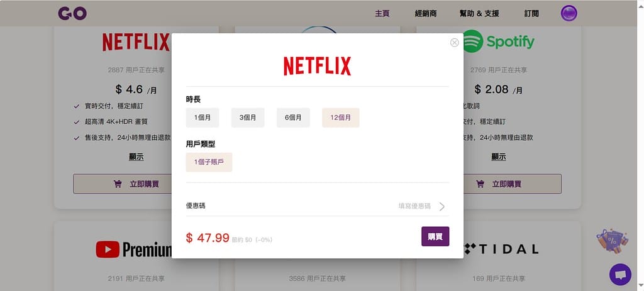Click the GO logo in header
Image resolution: width=644 pixels, height=291 pixels.
(72, 13)
